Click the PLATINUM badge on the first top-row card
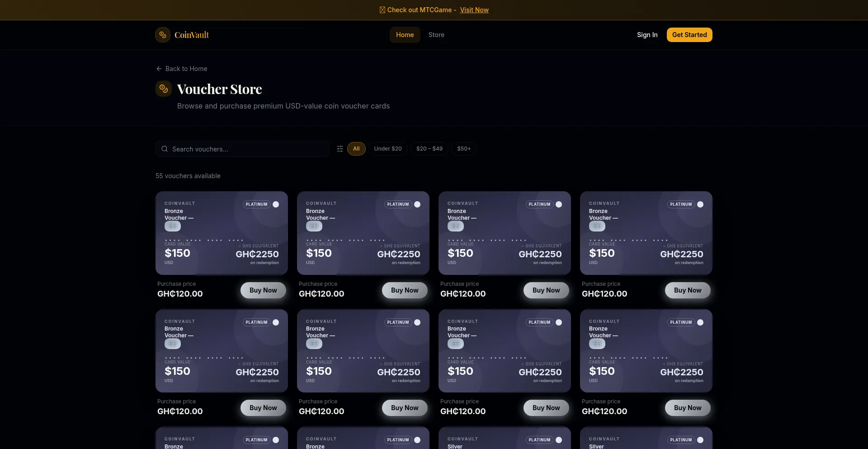868x449 pixels. 257,204
